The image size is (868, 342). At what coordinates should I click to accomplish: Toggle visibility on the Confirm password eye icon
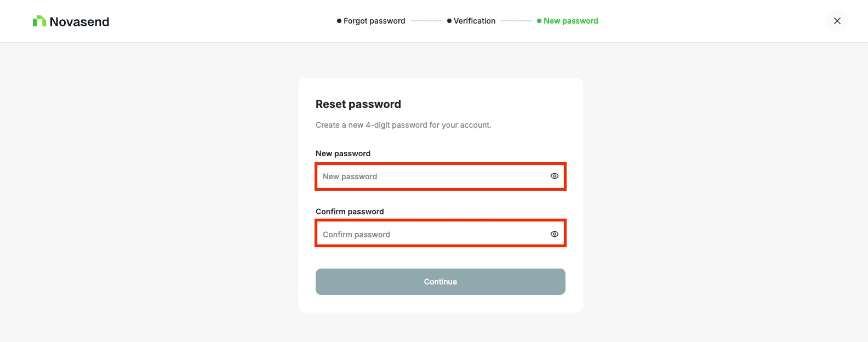[x=554, y=233]
